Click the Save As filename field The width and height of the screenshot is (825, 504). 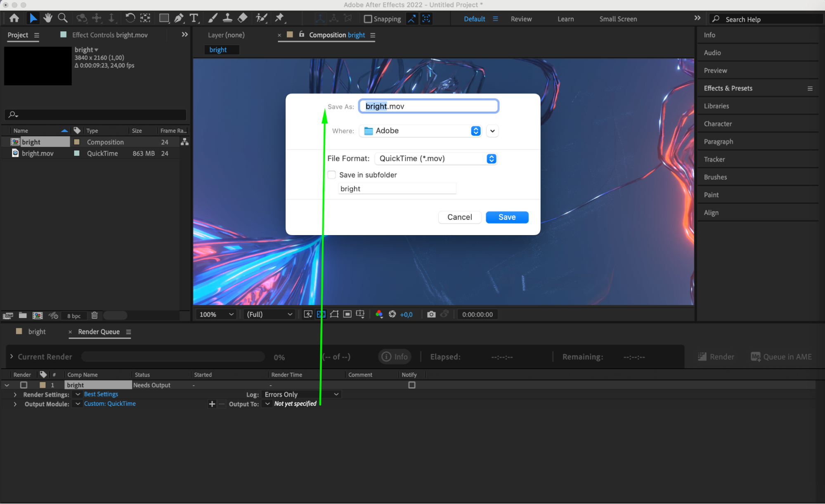coord(428,106)
